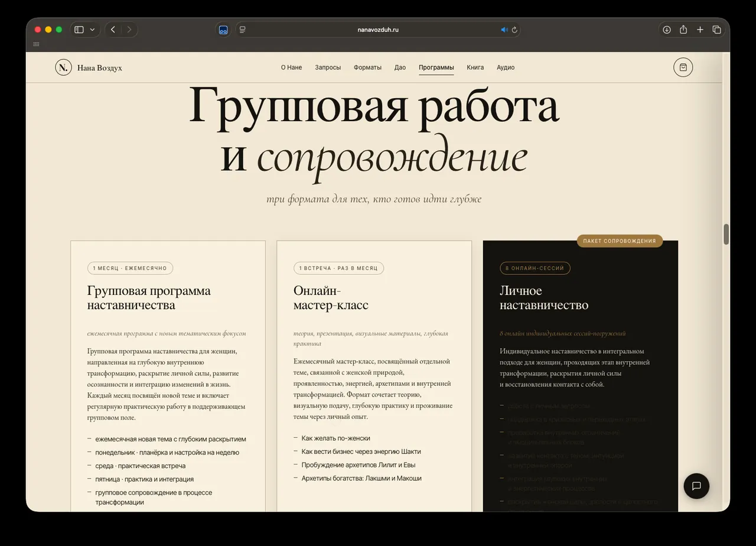756x546 pixels.
Task: Click the Nана Воздух N. logo
Action: 63,67
